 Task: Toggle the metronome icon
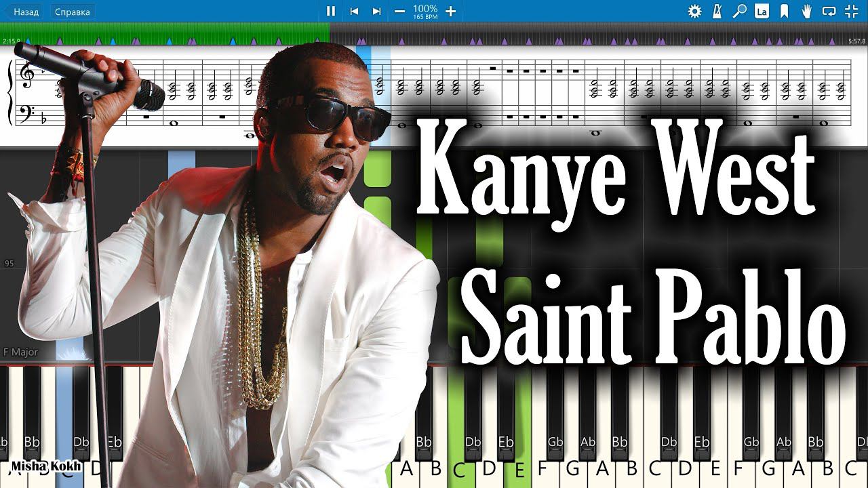(x=717, y=11)
